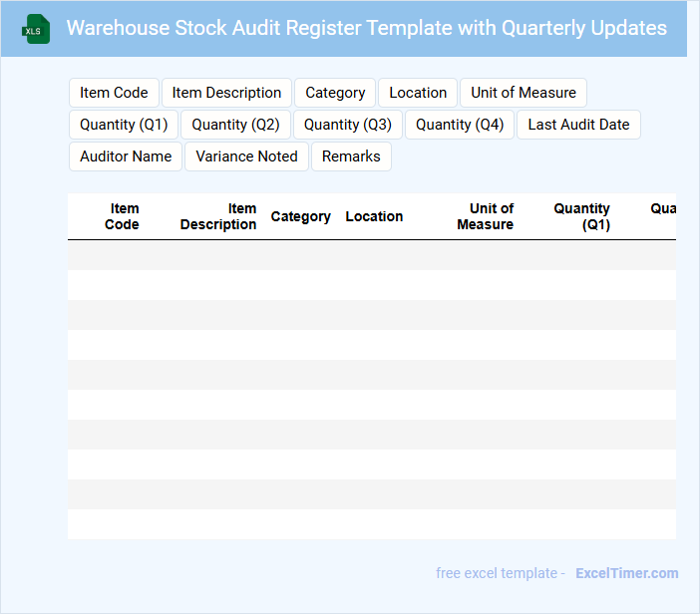Select the Quantity (Q1) tag
Screen dimensions: 700x614
[x=124, y=125]
